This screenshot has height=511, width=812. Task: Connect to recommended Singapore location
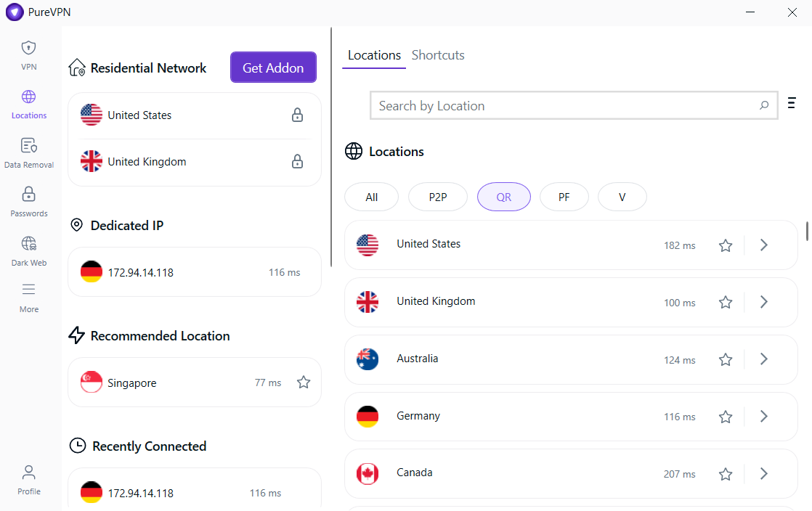(194, 382)
